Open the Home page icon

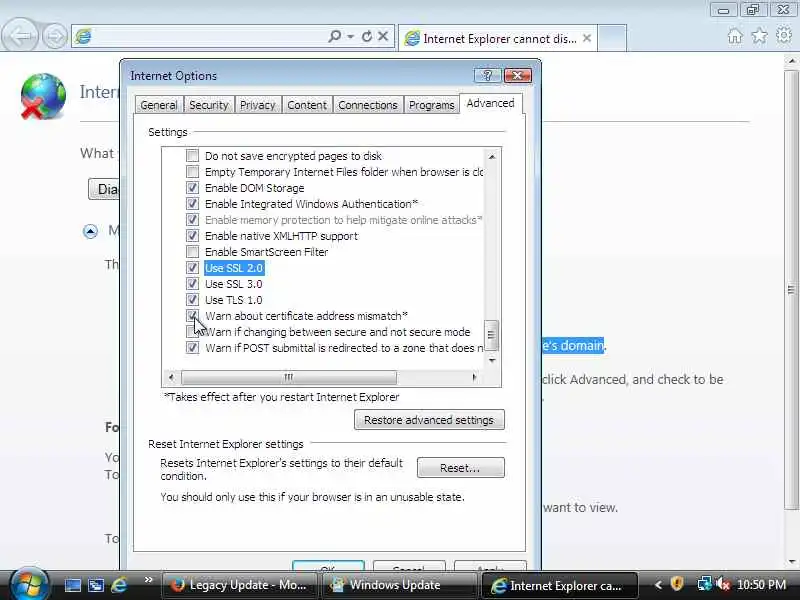point(735,36)
